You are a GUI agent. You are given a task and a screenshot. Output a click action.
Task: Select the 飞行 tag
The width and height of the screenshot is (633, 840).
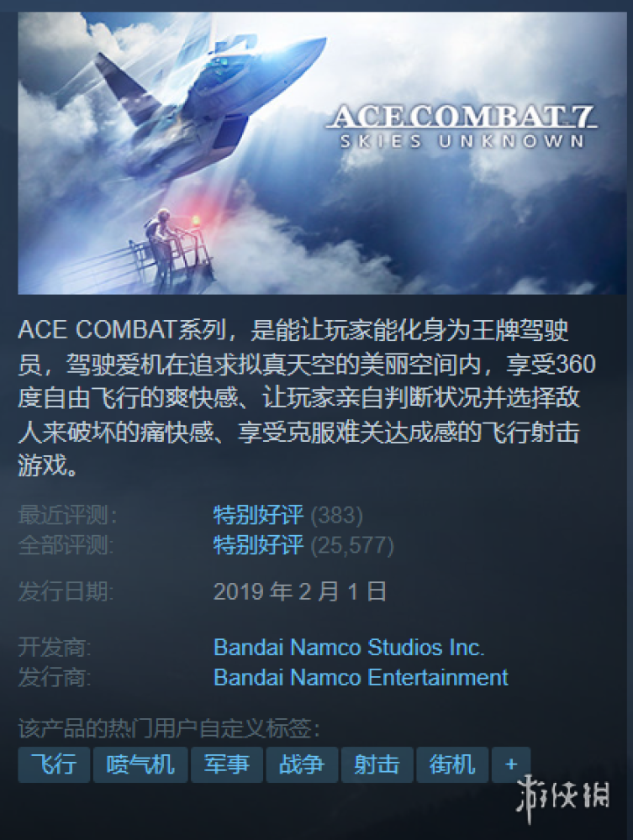pyautogui.click(x=54, y=764)
